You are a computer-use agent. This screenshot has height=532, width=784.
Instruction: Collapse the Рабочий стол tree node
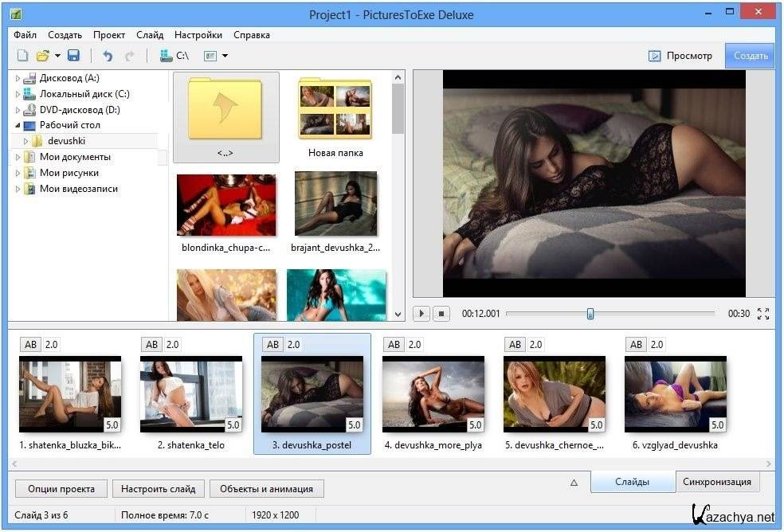pos(18,126)
